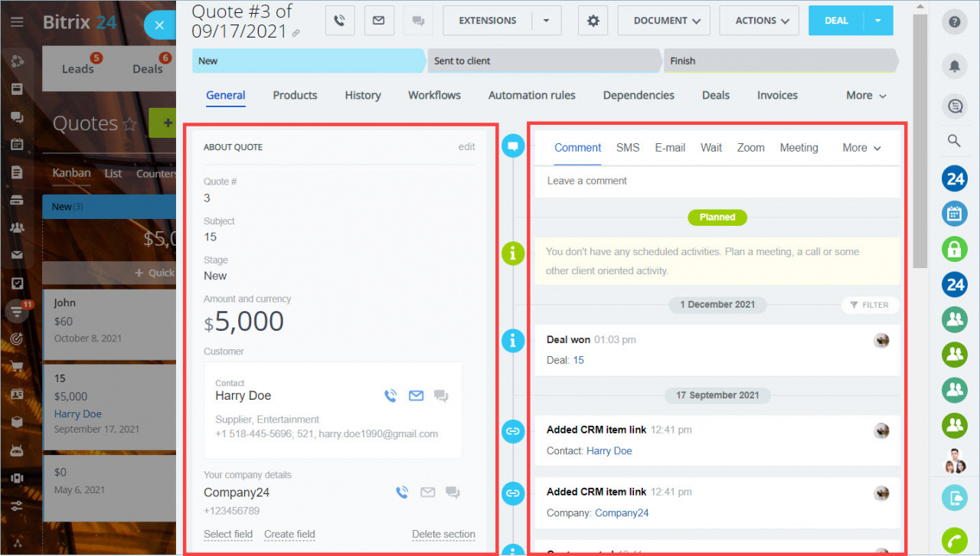
Task: Click the email envelope icon in quote header
Action: [x=378, y=21]
